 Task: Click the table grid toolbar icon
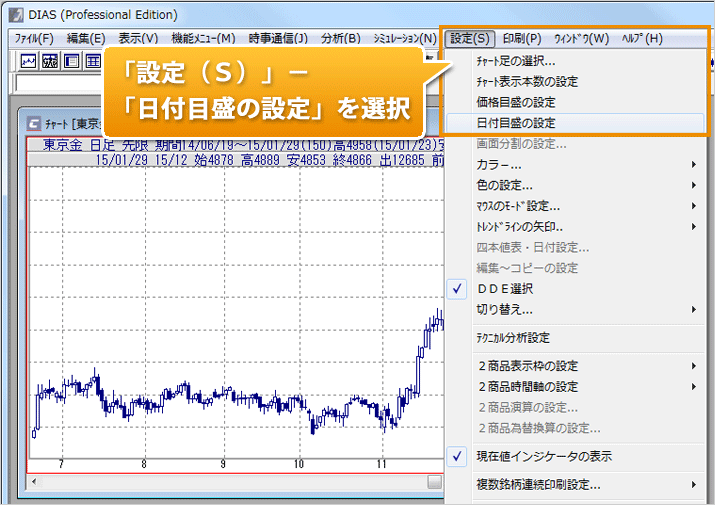[93, 62]
